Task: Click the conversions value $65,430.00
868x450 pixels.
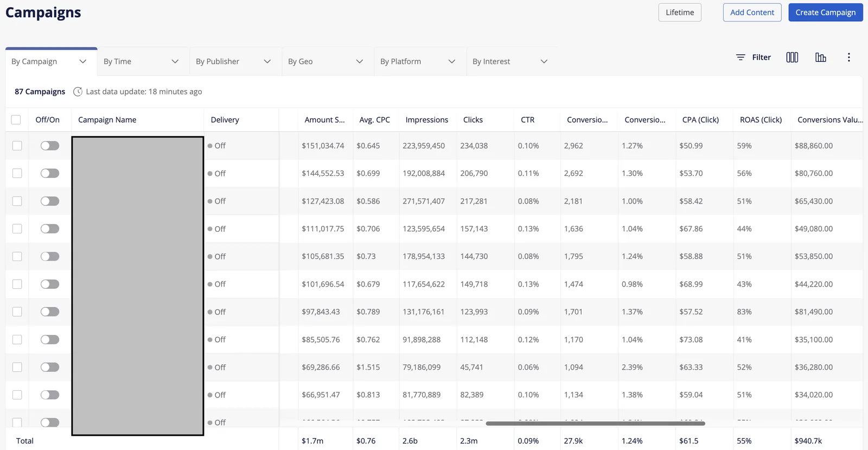Action: [813, 201]
